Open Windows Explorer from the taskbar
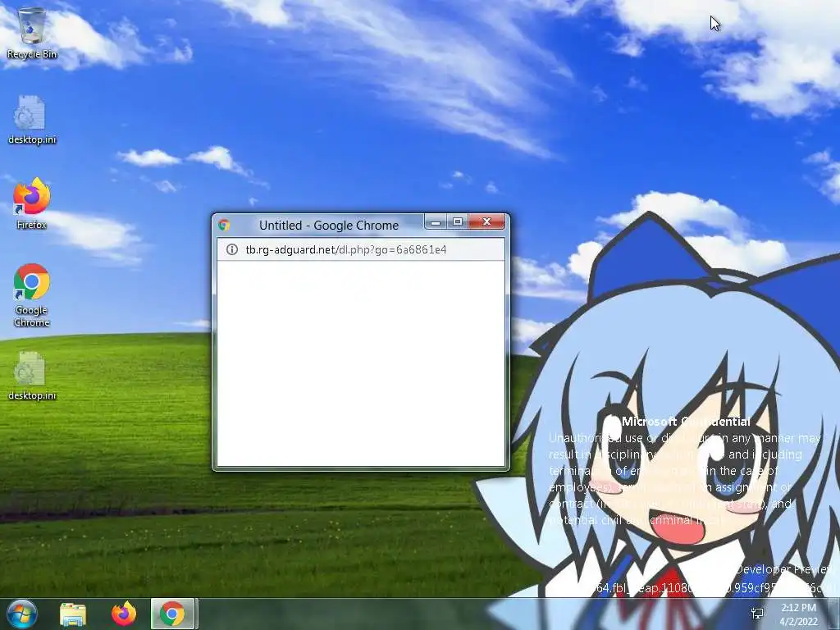The height and width of the screenshot is (630, 840). tap(73, 614)
